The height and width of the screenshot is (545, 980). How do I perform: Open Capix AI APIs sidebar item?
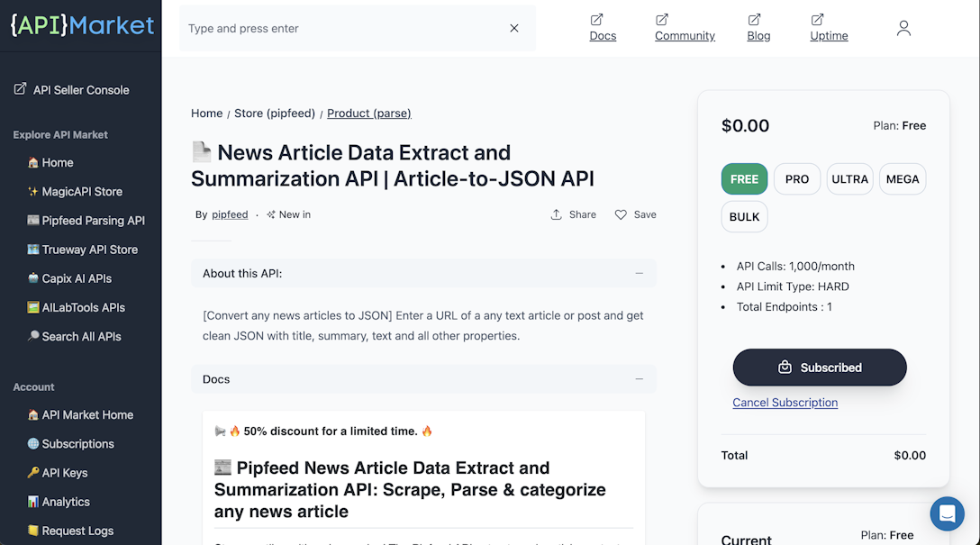click(69, 278)
